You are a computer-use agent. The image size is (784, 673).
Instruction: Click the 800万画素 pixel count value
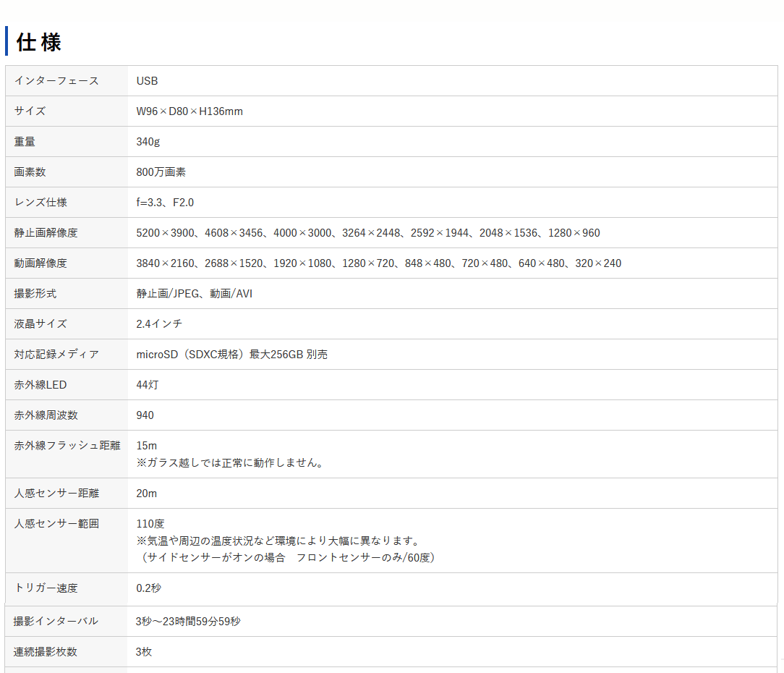(x=161, y=172)
